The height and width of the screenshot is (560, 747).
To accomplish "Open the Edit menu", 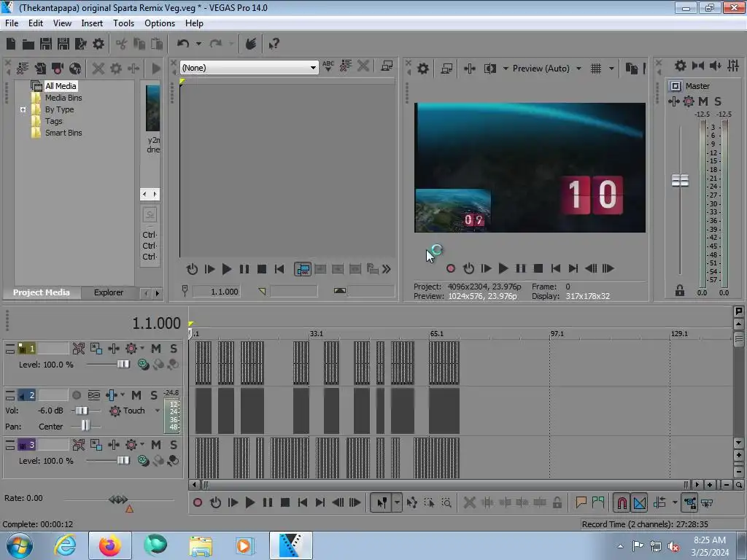I will click(x=35, y=23).
